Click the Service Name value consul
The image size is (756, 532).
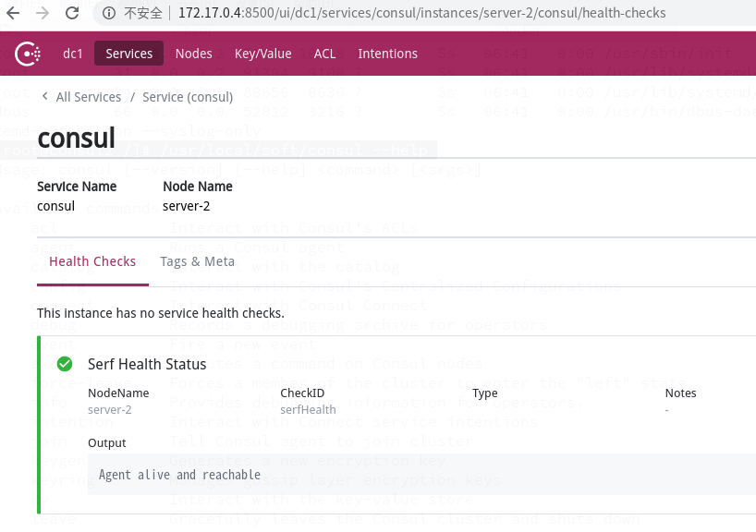click(56, 206)
